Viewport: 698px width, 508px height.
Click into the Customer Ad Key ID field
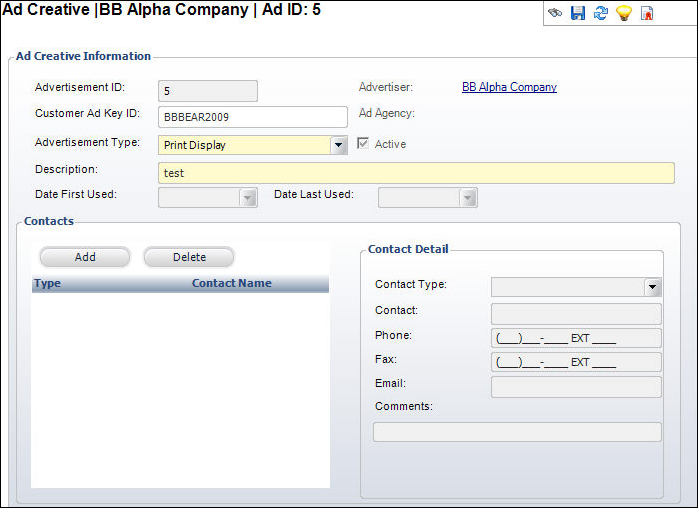pyautogui.click(x=253, y=117)
